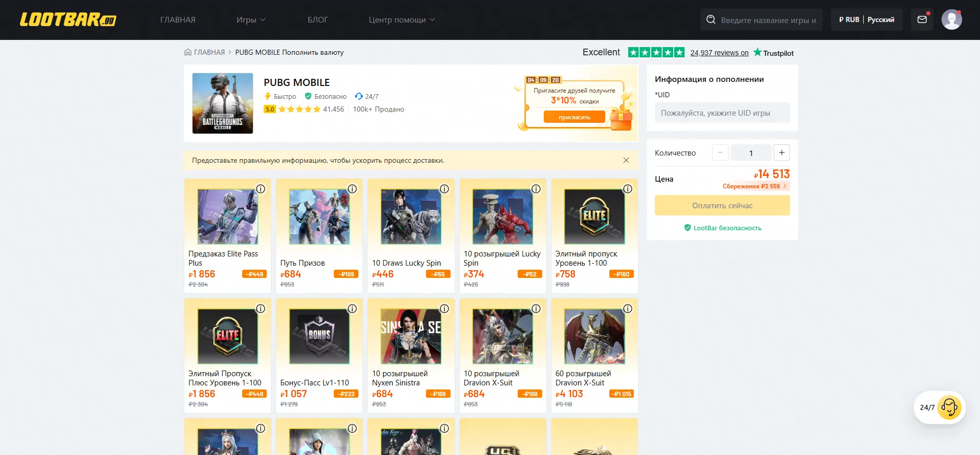Click the Trustpilot star rating
Screen dimensions: 980x455
click(x=656, y=52)
